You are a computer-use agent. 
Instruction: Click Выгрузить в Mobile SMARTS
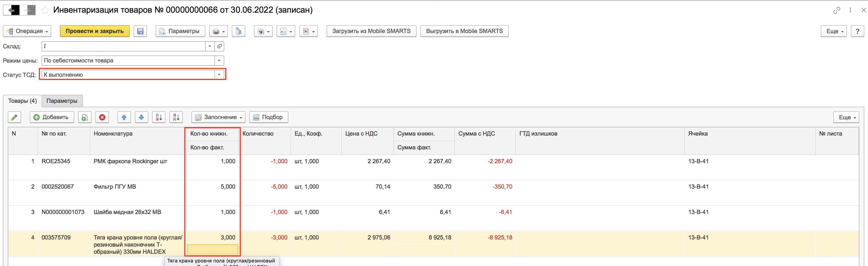[x=464, y=31]
